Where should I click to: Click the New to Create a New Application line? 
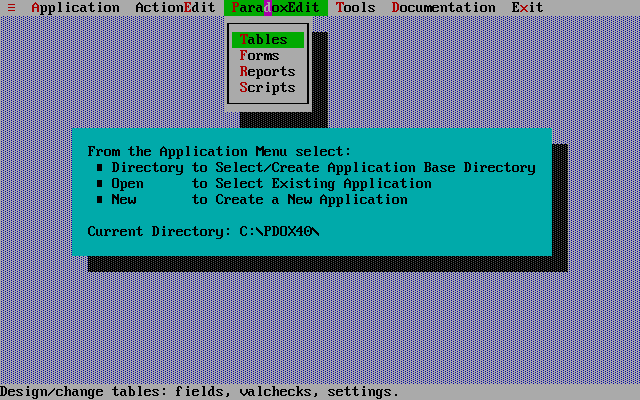pyautogui.click(x=259, y=200)
